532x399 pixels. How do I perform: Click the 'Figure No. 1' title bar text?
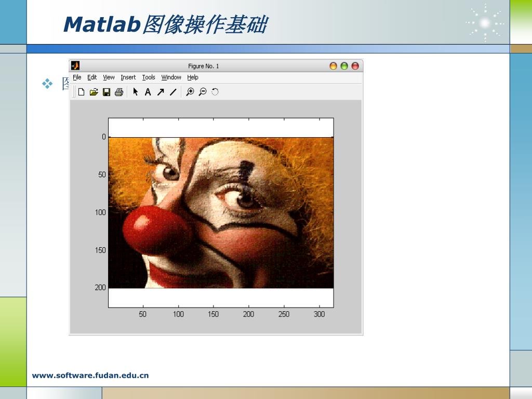pos(203,66)
